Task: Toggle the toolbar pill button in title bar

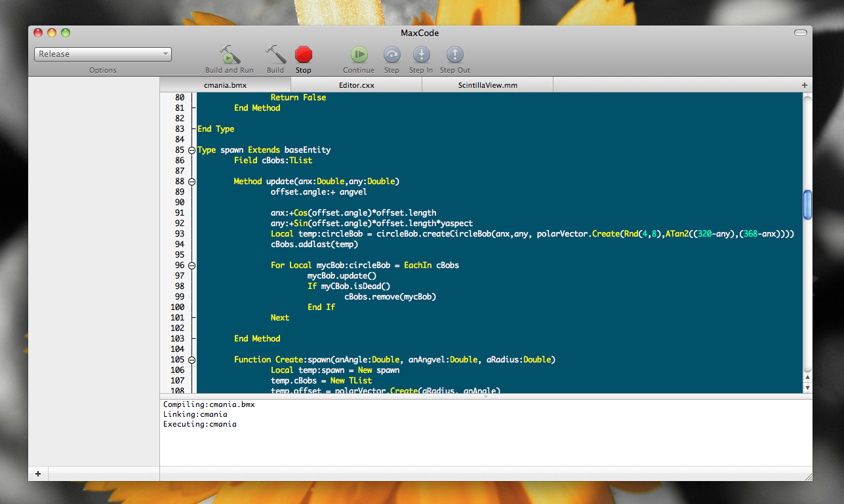Action: click(x=800, y=33)
